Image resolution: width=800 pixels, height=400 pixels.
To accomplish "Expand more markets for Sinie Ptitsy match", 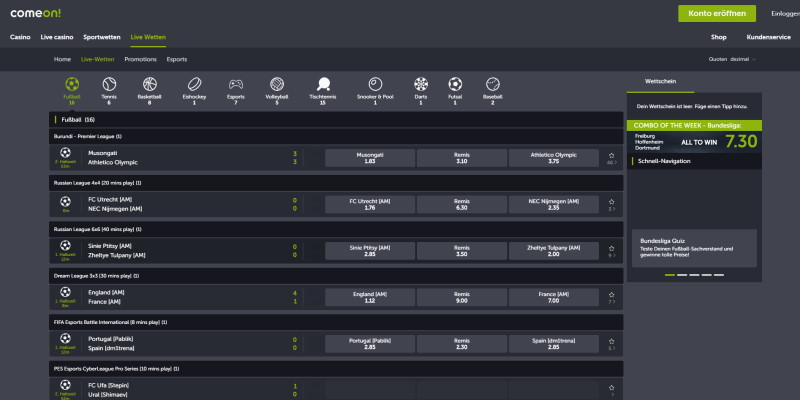I will click(x=612, y=256).
